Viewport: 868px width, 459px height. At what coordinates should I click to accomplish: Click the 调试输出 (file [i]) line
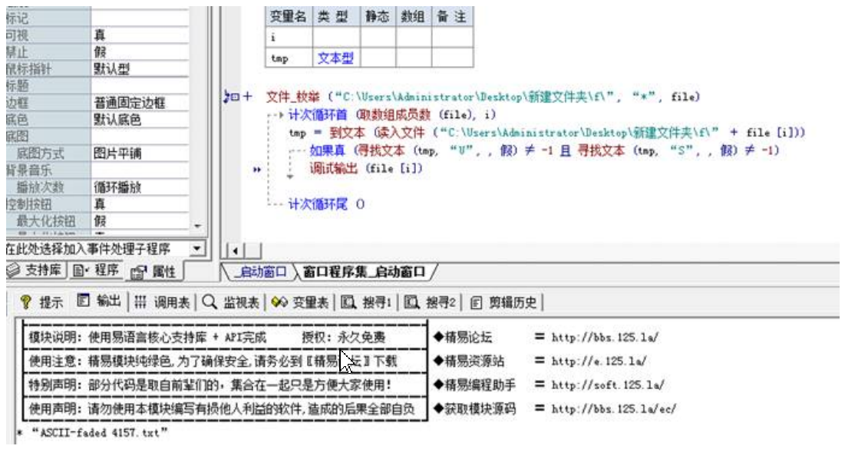coord(366,168)
